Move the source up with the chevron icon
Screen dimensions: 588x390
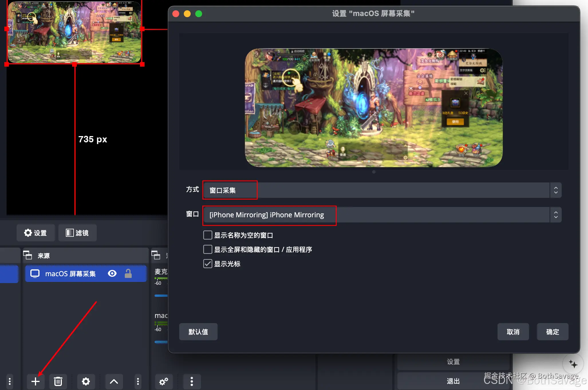(x=114, y=381)
